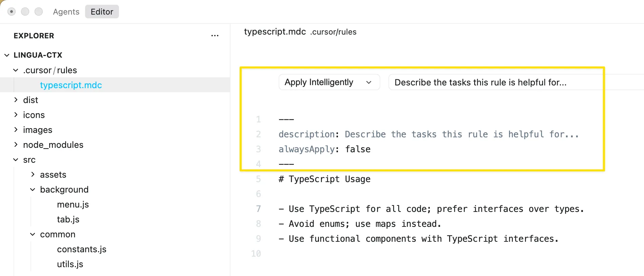Collapse the src folder

(29, 160)
